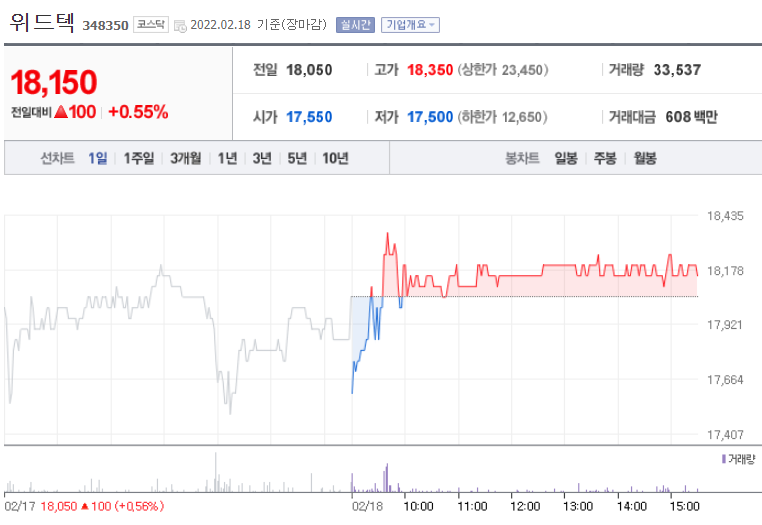
Task: Click the stock code 348350
Action: (x=105, y=25)
